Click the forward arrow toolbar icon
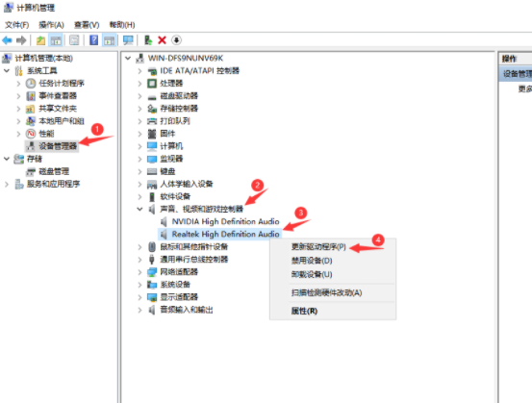 (x=21, y=40)
